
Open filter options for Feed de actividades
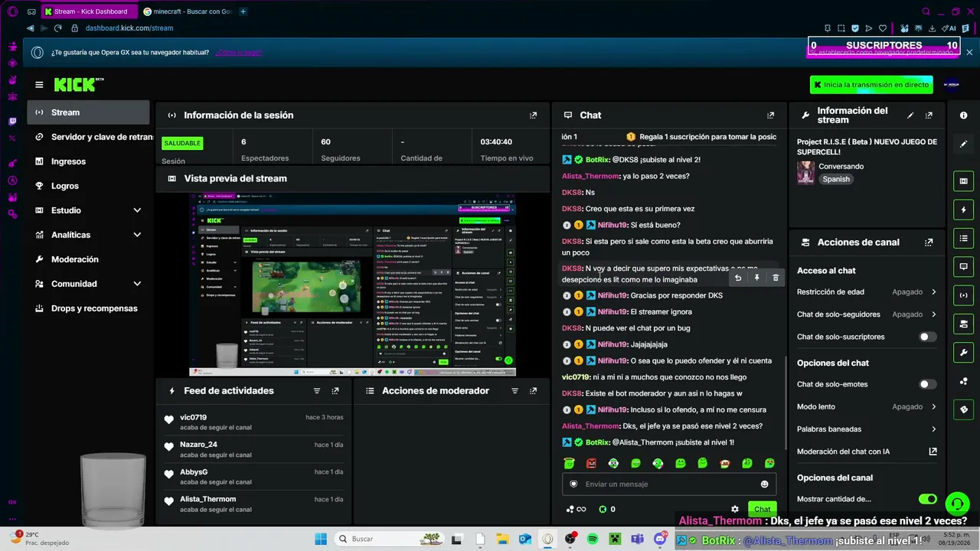coord(317,391)
